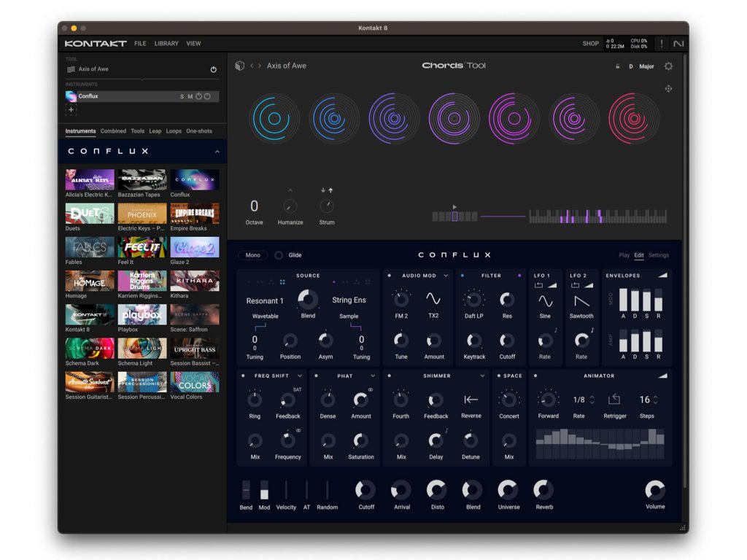
Task: Click the Sawtooth waveform icon in LFO 2
Action: (x=581, y=301)
